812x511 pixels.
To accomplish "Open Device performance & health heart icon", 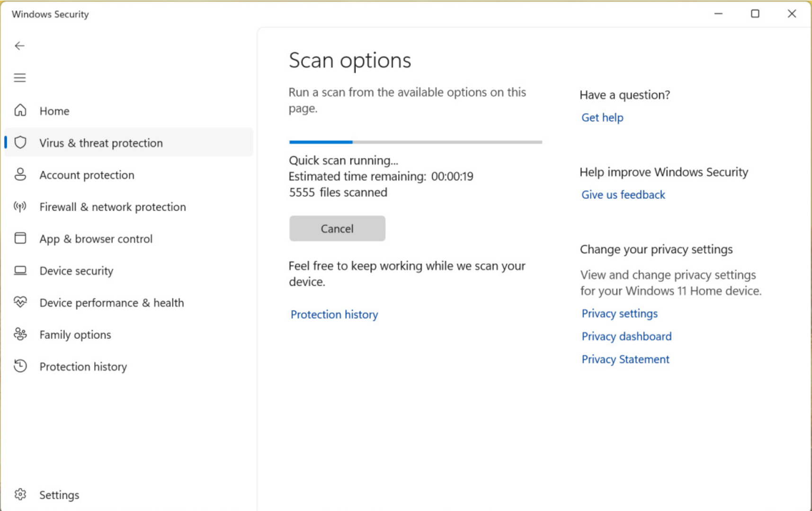I will pyautogui.click(x=20, y=302).
